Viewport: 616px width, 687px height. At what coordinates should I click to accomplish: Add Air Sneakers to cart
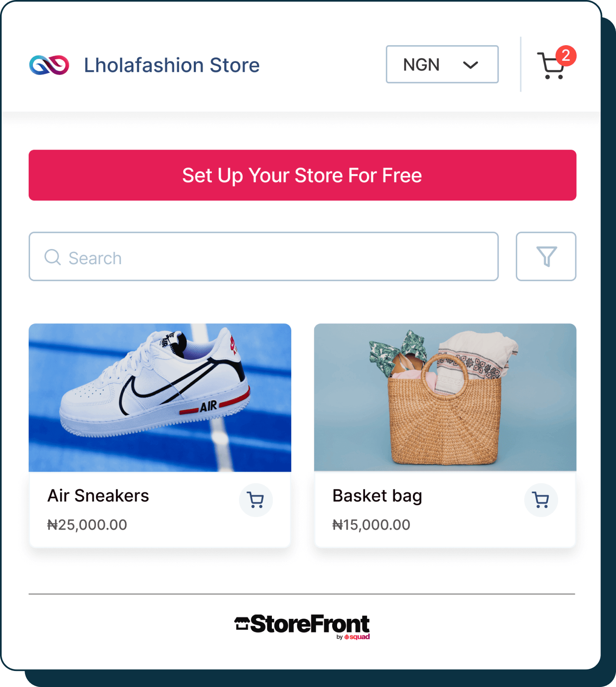coord(256,500)
